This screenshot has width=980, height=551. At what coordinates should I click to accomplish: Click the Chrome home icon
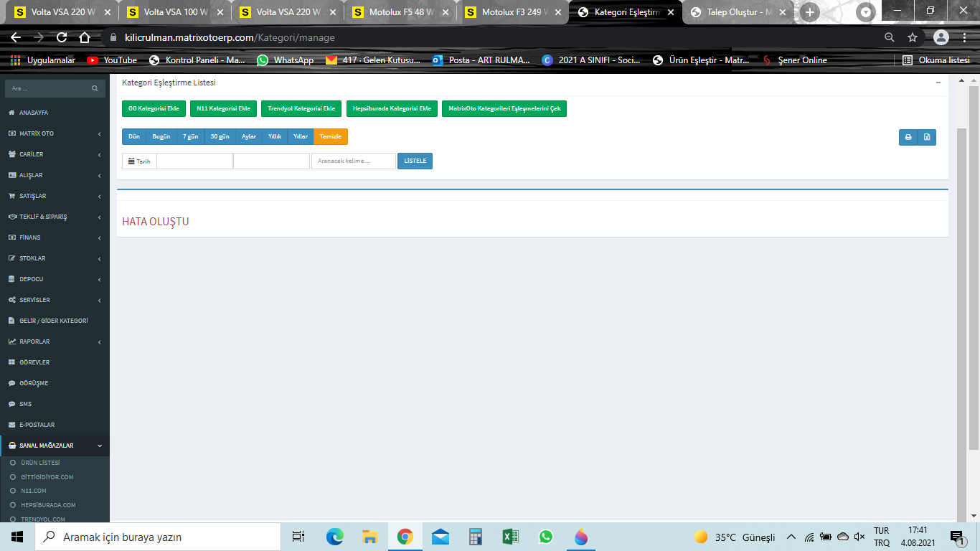[85, 37]
